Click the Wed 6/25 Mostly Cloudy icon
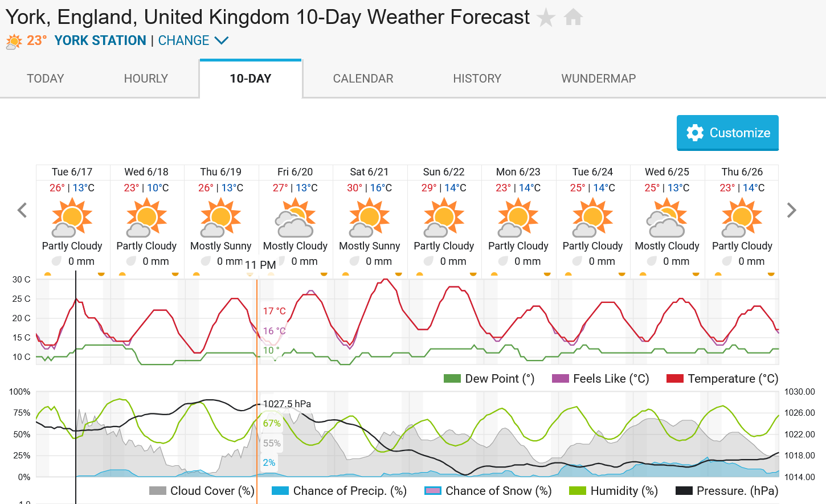826x504 pixels. click(667, 217)
